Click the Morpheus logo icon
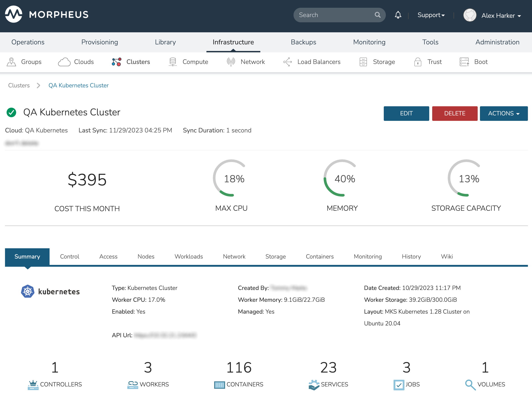 14,14
